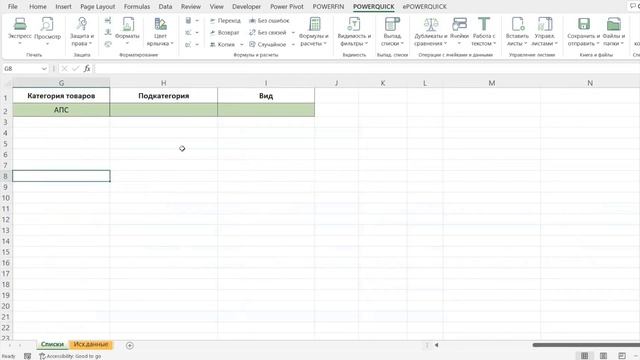This screenshot has height=360, width=640.
Task: Switch to the Списки sheet tab
Action: (x=52, y=344)
